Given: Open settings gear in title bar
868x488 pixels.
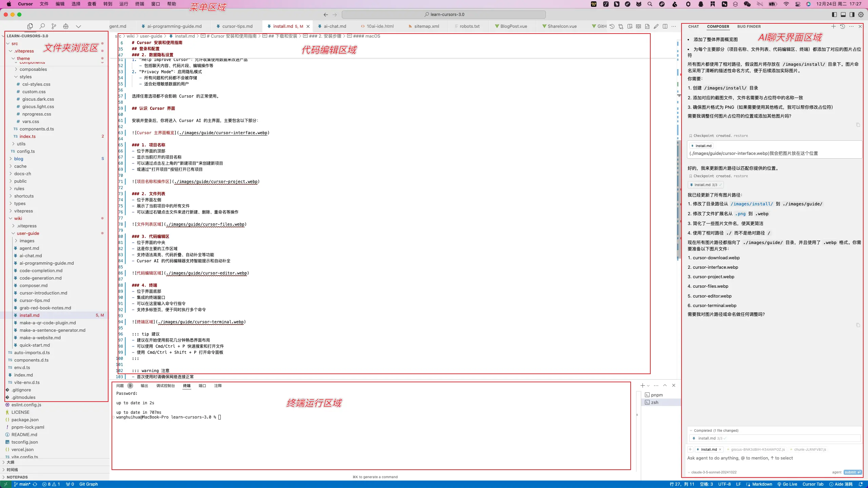Looking at the screenshot, I should pos(861,15).
